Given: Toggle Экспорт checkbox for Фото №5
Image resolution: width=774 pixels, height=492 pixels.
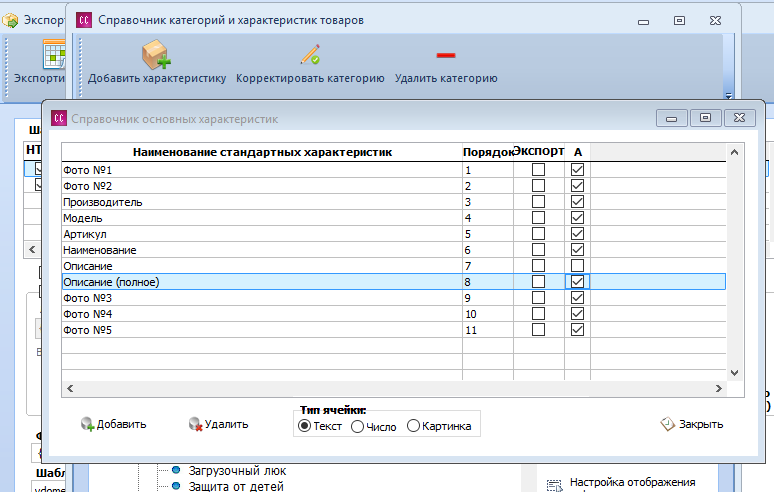Looking at the screenshot, I should click(x=539, y=330).
